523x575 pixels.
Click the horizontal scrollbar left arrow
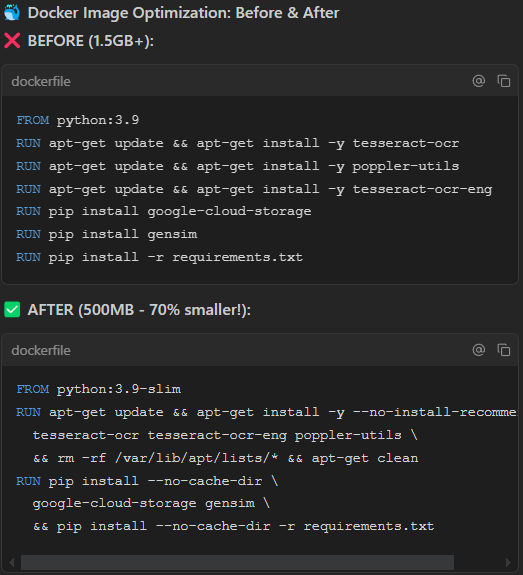[x=12, y=563]
